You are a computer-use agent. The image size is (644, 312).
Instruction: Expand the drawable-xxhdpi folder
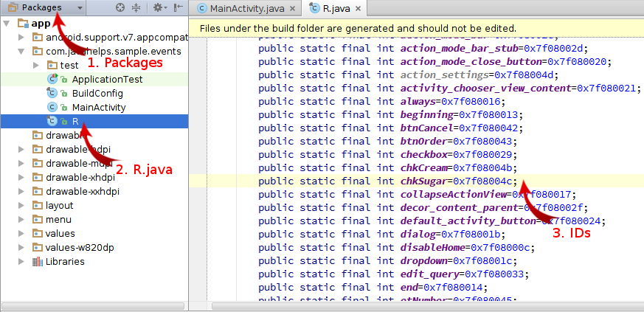[21, 191]
